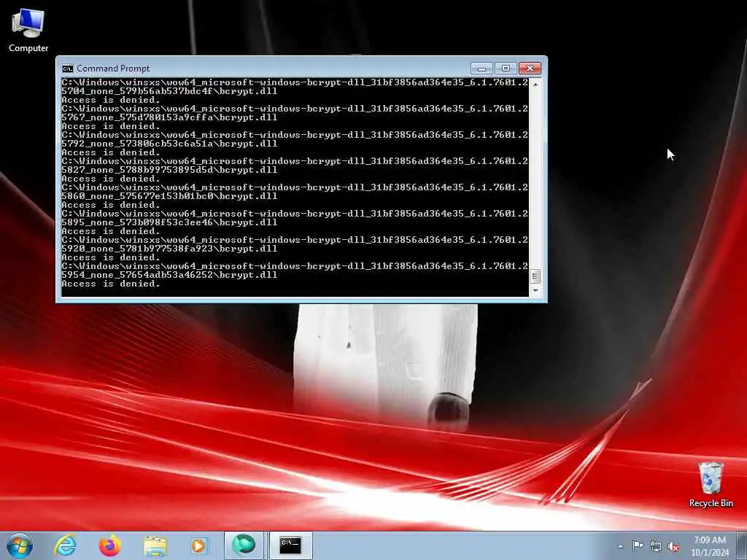Click the Show Desktop strip beside the clock
Viewport: 747px width, 560px height.
(x=742, y=546)
